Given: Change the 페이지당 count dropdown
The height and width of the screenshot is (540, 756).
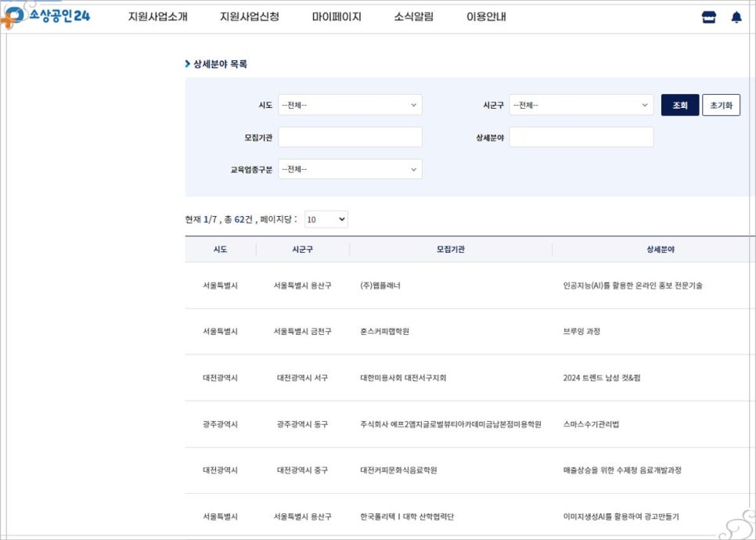Looking at the screenshot, I should tap(326, 219).
